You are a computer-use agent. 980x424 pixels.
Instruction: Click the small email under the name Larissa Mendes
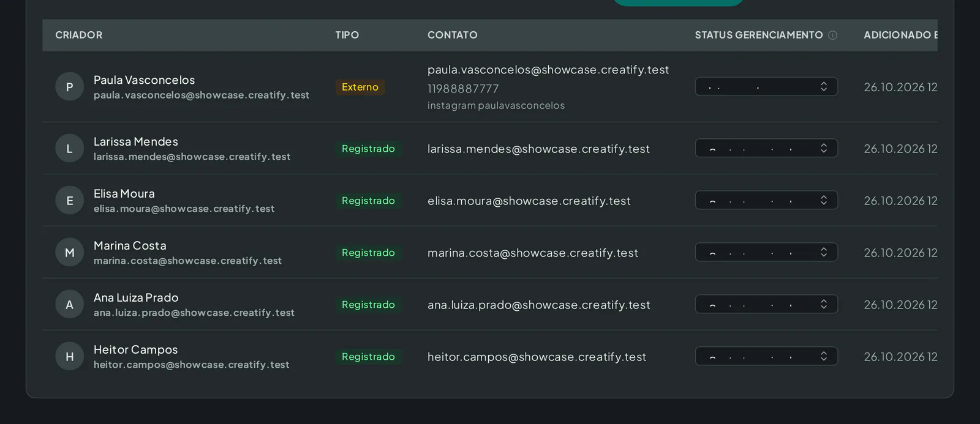coord(192,157)
